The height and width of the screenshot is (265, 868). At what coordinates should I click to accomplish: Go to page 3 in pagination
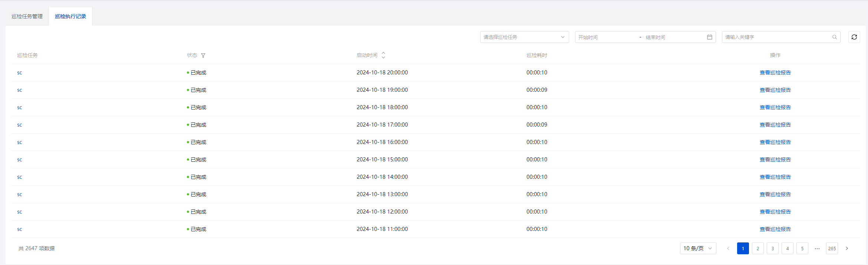pyautogui.click(x=773, y=248)
